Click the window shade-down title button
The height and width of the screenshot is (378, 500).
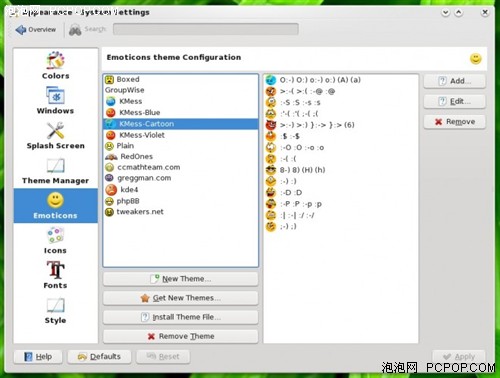[x=446, y=13]
